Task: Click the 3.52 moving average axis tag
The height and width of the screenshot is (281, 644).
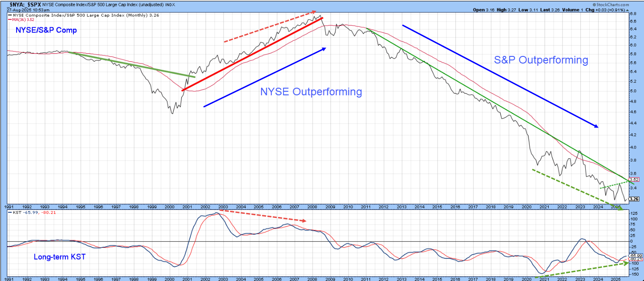Action: pos(634,179)
